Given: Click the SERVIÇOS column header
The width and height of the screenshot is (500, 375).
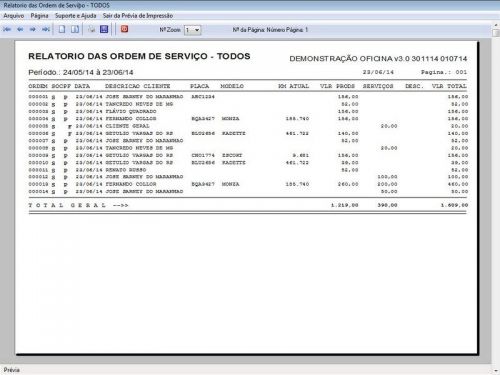Looking at the screenshot, I should 378,86.
